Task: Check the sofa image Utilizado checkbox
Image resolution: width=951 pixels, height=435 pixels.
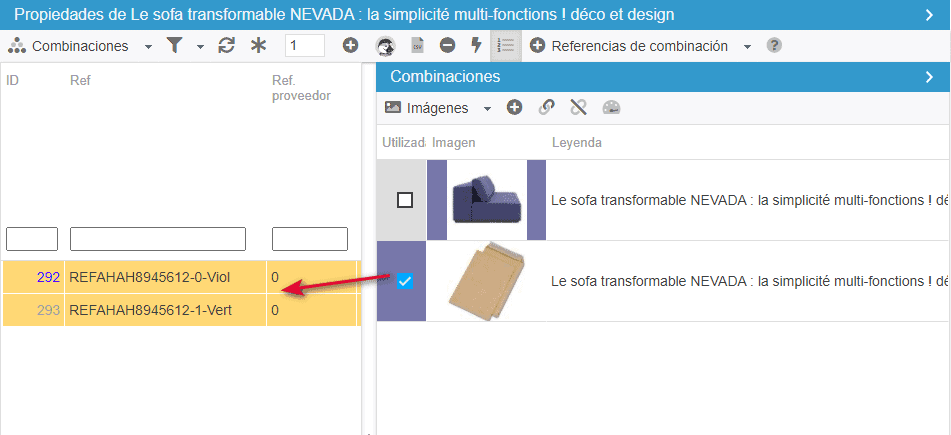Action: click(405, 200)
